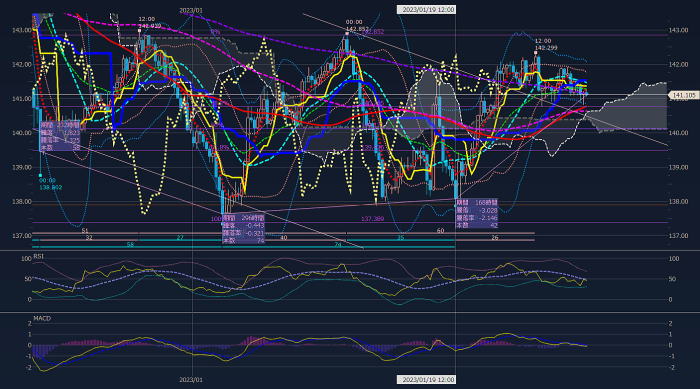Click the -2 MACD scale label on right
The width and height of the screenshot is (700, 389).
pyautogui.click(x=671, y=368)
